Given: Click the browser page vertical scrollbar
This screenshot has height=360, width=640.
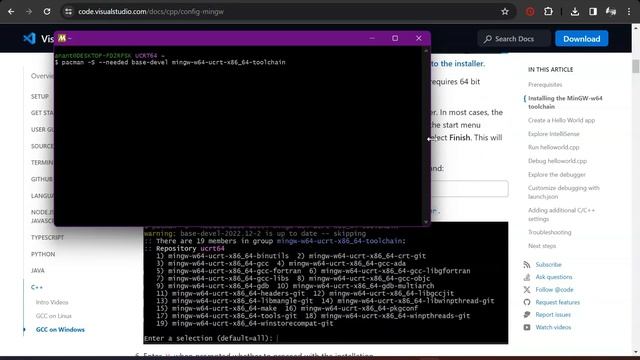Looking at the screenshot, I should (636, 66).
